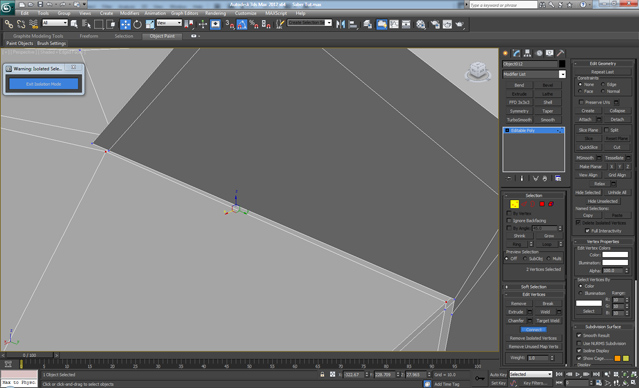The image size is (639, 388).
Task: Select Polygon sub-object level icon
Action: tap(542, 204)
